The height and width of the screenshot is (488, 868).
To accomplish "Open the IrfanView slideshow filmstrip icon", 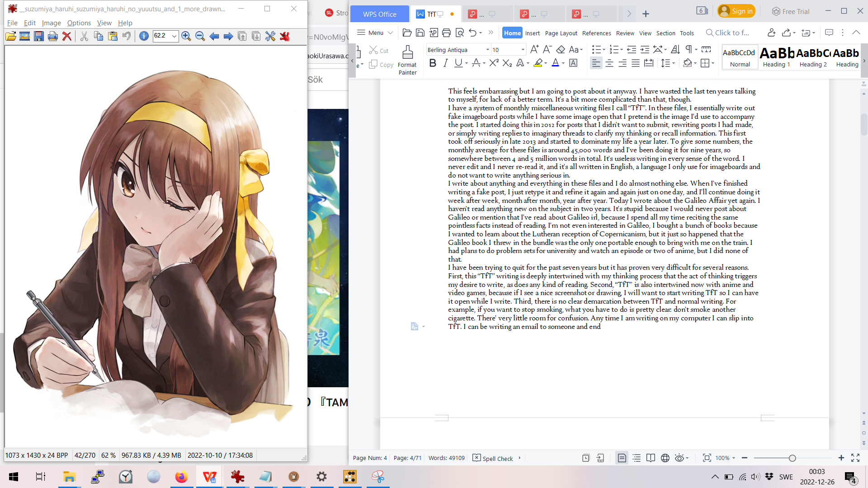I will click(25, 36).
